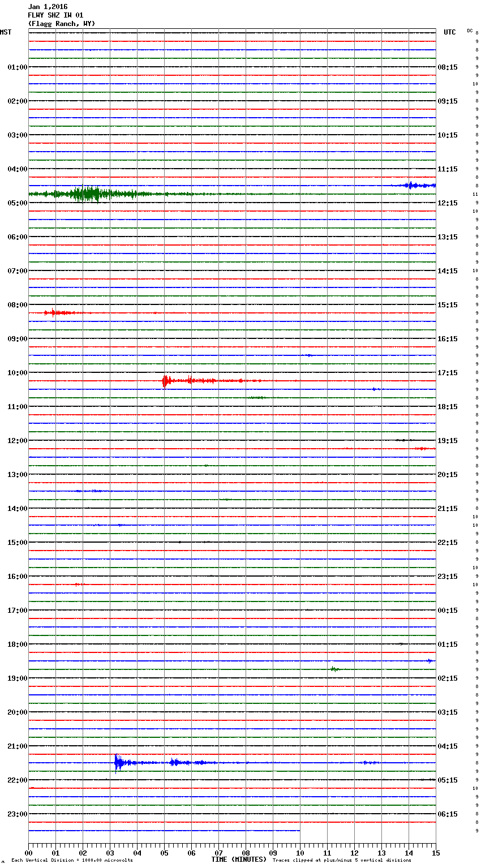481x868 pixels.
Task: Select the 18:00 MST time label
Action: click(18, 644)
